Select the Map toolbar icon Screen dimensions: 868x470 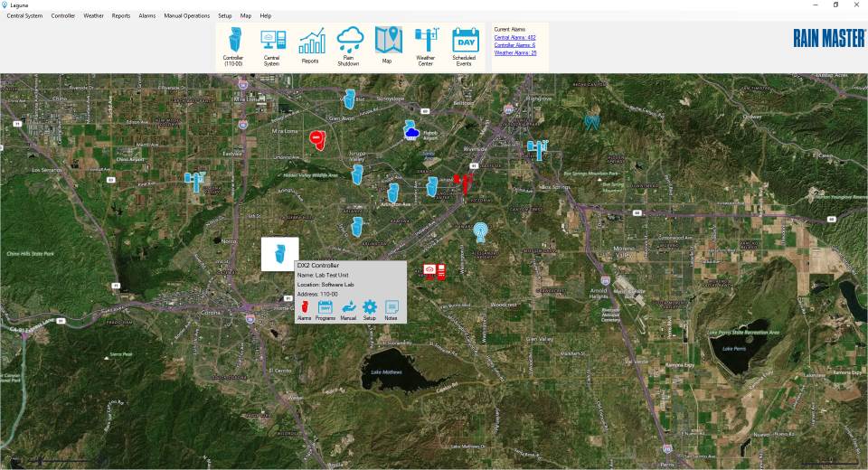point(388,40)
